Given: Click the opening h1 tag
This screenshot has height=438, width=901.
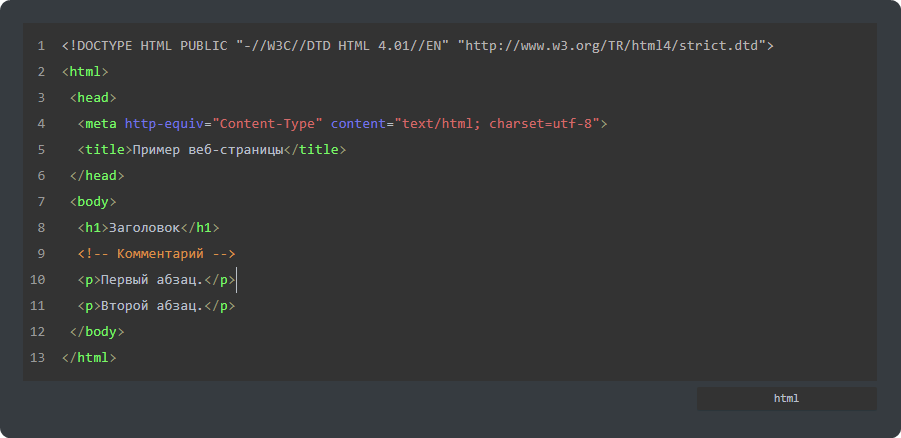Looking at the screenshot, I should [x=93, y=228].
